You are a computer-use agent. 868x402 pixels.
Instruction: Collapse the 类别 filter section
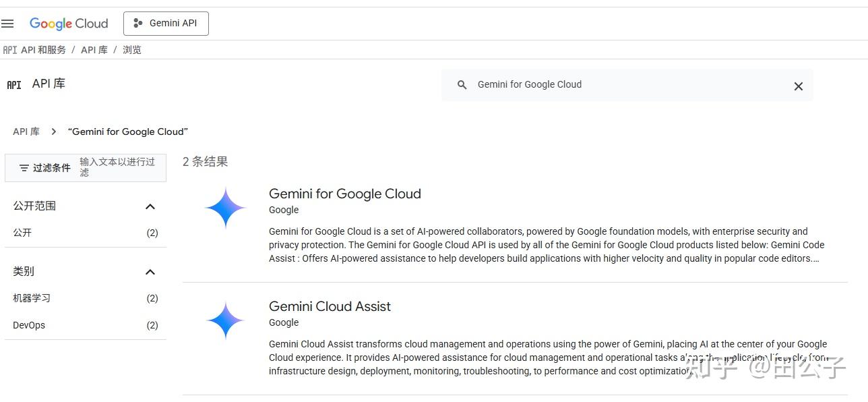click(150, 272)
